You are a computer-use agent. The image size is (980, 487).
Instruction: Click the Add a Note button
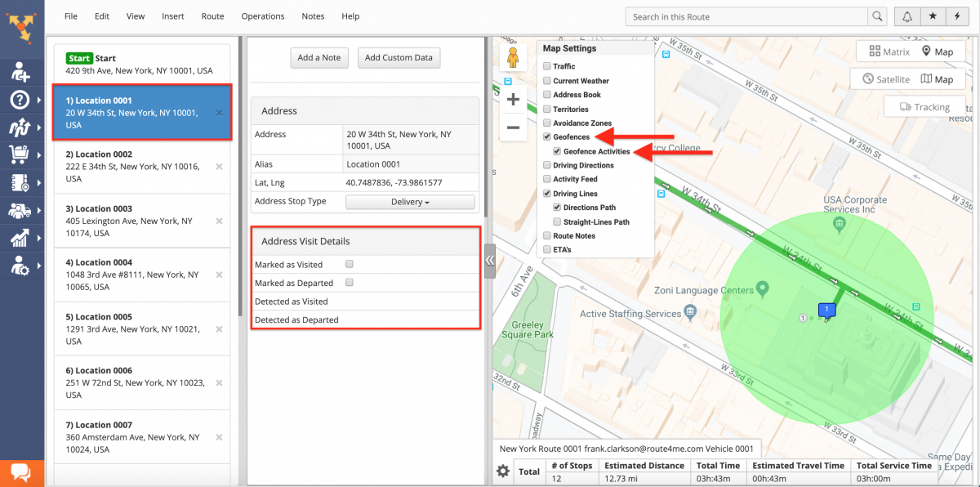coord(319,58)
